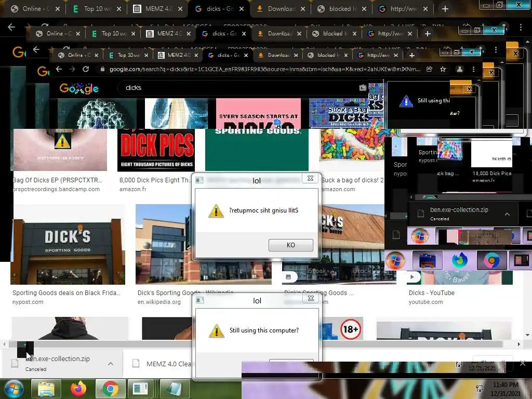Go back using frontmost Chrome window's back arrow
This screenshot has width=532, height=399.
(x=59, y=69)
